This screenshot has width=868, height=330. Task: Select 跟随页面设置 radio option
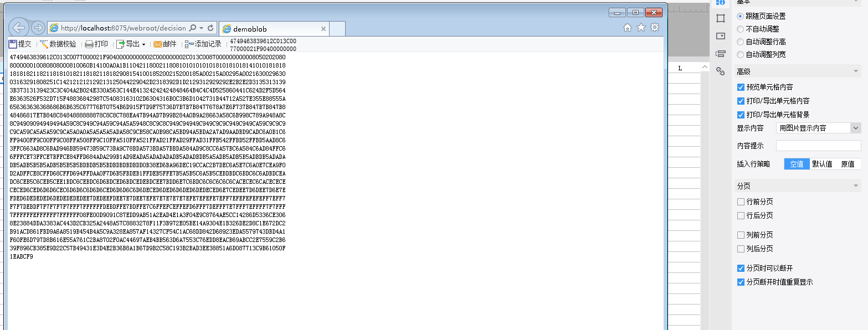pos(741,16)
